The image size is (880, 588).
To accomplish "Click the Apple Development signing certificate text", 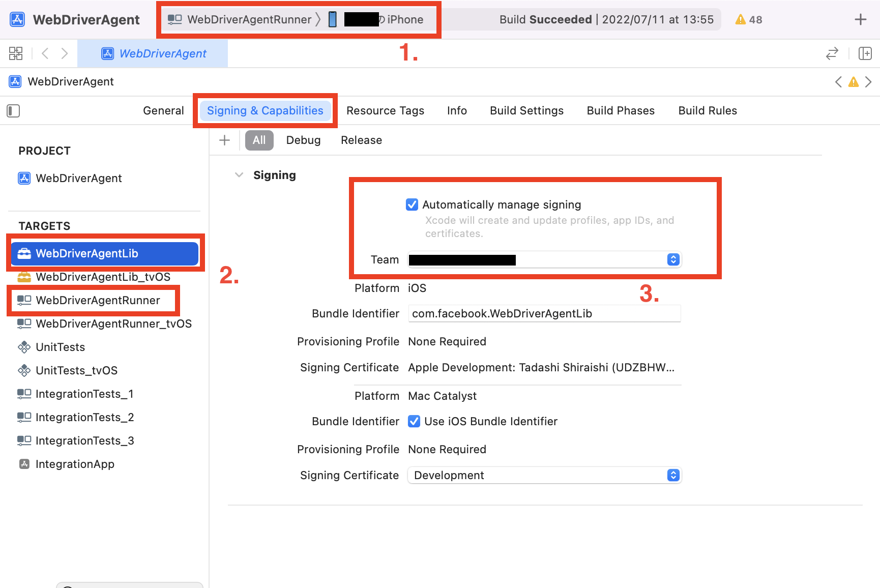I will 541,367.
